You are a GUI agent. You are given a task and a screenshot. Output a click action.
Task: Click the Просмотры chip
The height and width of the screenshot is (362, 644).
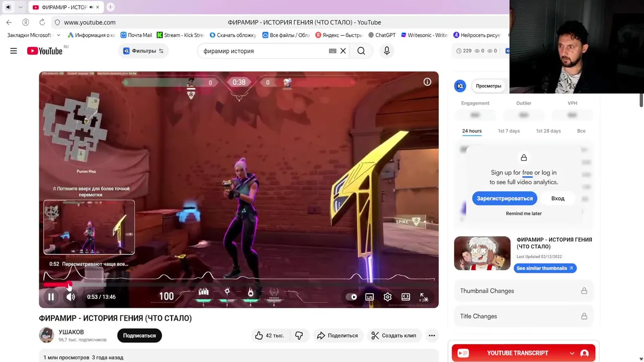pyautogui.click(x=489, y=86)
